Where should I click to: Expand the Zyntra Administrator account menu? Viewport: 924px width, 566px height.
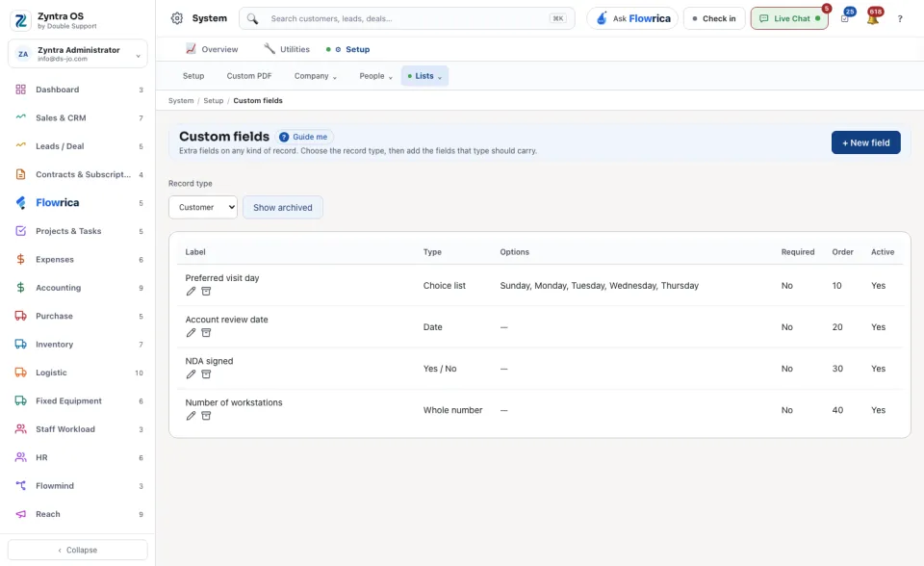[78, 54]
